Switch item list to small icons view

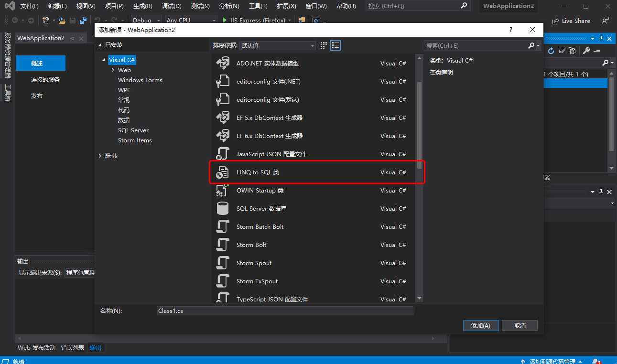(324, 45)
